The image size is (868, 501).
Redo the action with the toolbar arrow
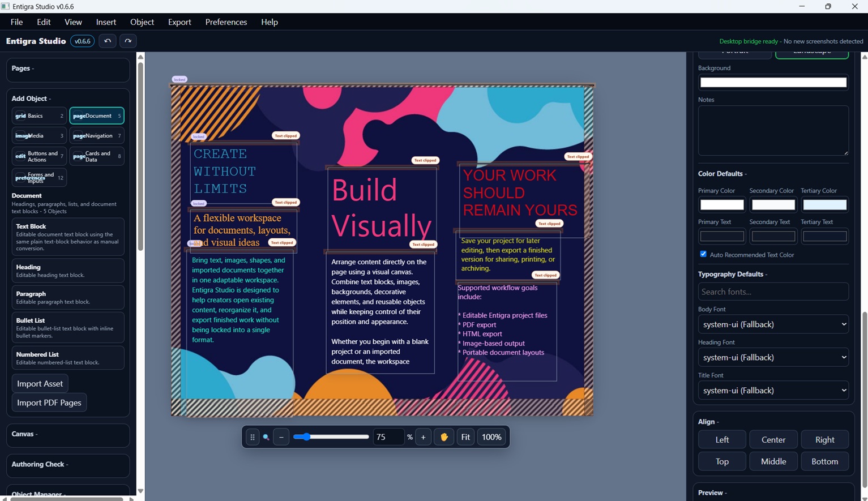tap(128, 41)
